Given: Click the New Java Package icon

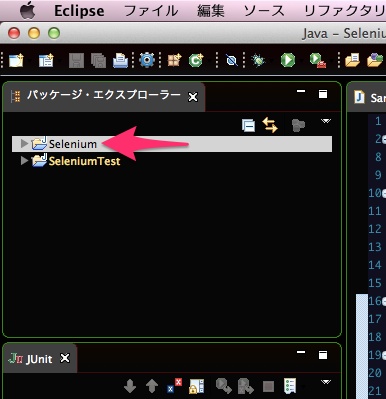Looking at the screenshot, I should pos(174,60).
